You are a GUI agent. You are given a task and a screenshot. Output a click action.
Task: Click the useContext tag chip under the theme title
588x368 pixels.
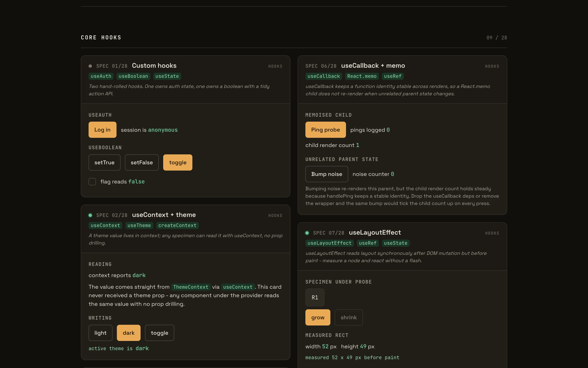(105, 225)
